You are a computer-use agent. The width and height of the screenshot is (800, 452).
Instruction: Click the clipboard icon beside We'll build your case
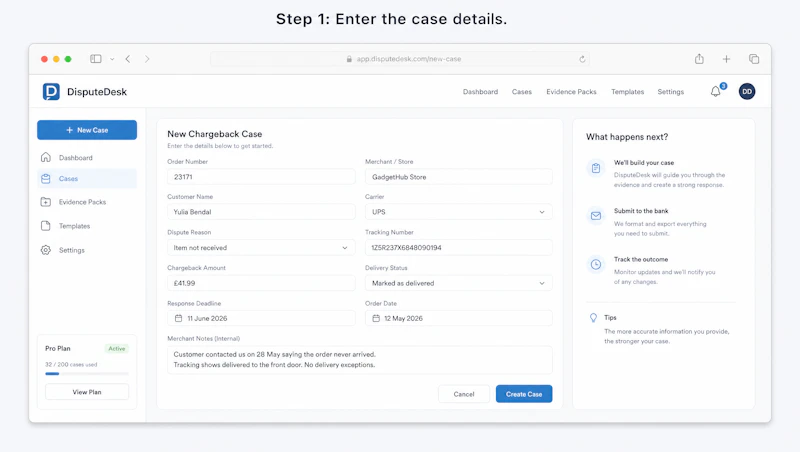click(x=596, y=168)
